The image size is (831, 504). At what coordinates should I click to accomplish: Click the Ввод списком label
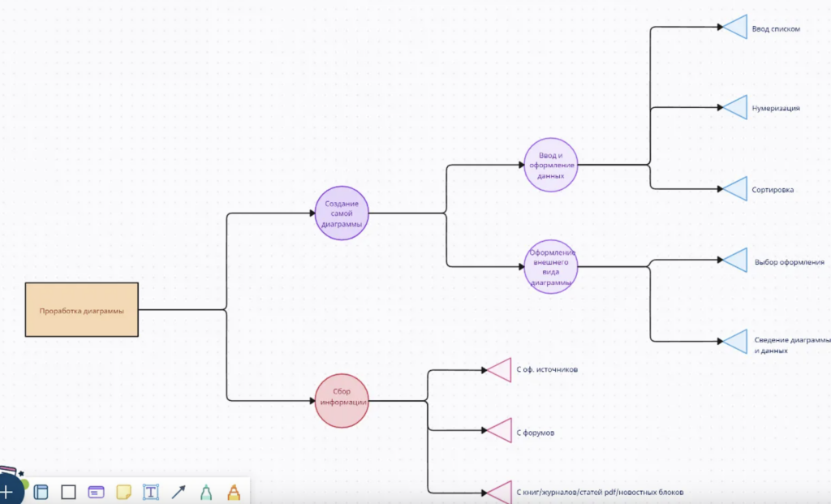(776, 29)
